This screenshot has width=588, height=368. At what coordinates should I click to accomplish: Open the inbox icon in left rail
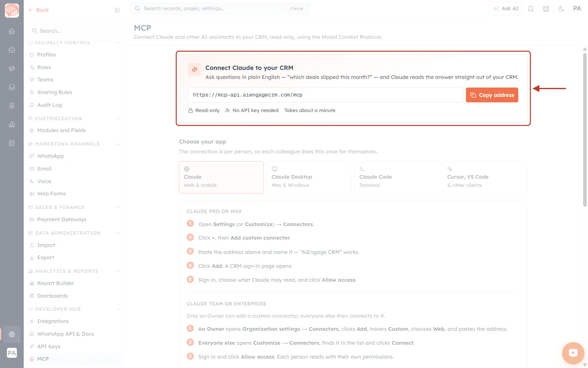point(12,87)
